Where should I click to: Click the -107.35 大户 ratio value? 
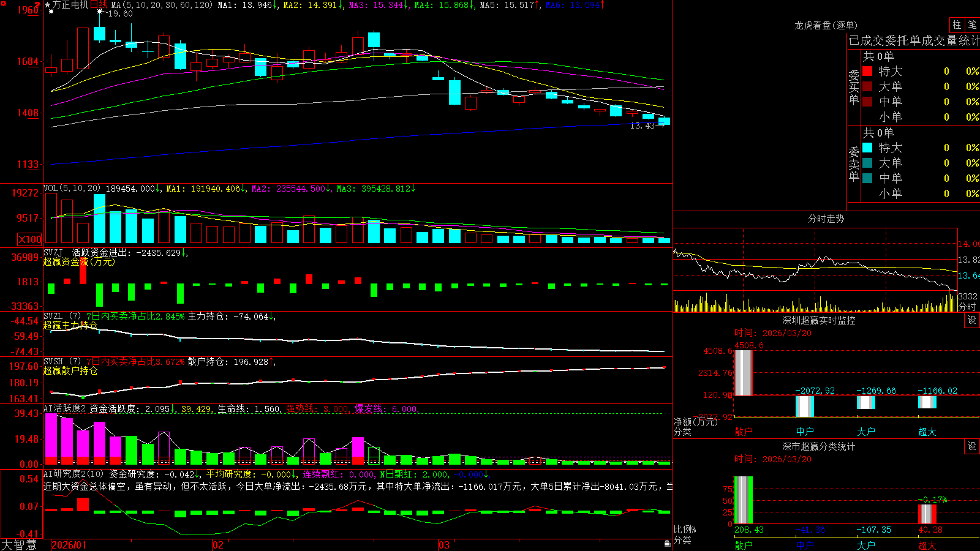874,530
